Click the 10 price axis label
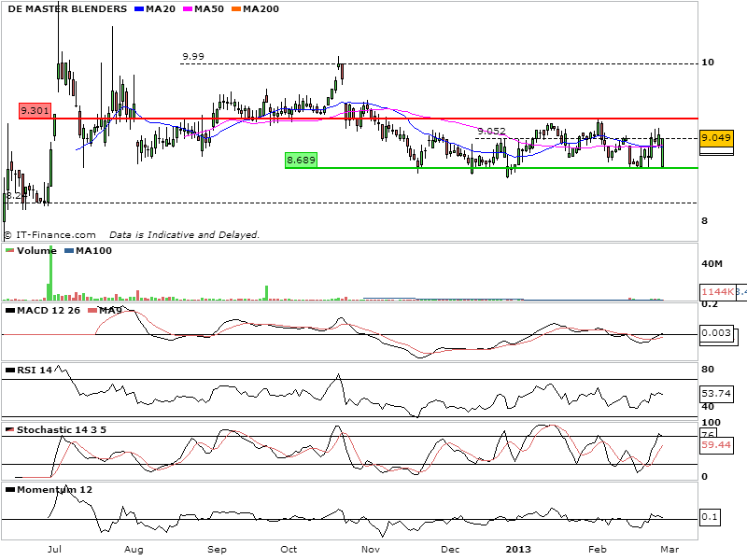Image resolution: width=747 pixels, height=560 pixels. pos(708,63)
